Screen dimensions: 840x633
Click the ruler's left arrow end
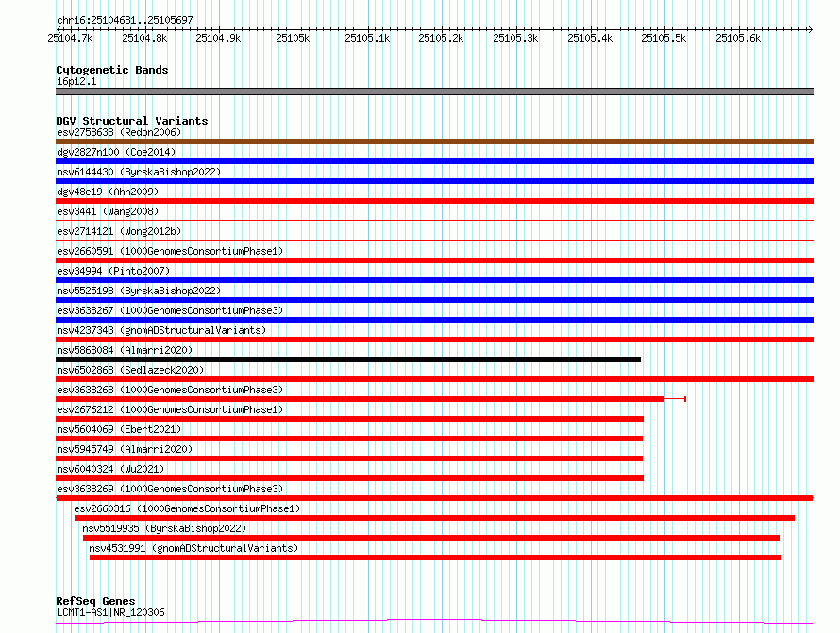(x=59, y=29)
